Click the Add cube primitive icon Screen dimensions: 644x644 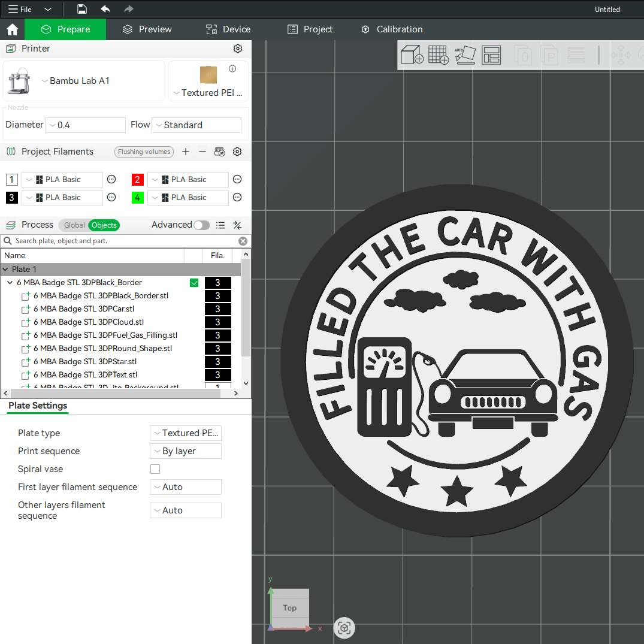click(x=412, y=55)
